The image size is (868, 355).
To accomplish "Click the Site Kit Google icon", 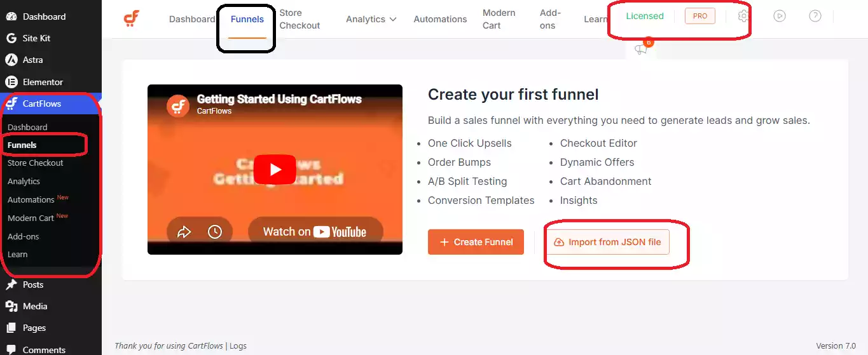I will coord(11,38).
